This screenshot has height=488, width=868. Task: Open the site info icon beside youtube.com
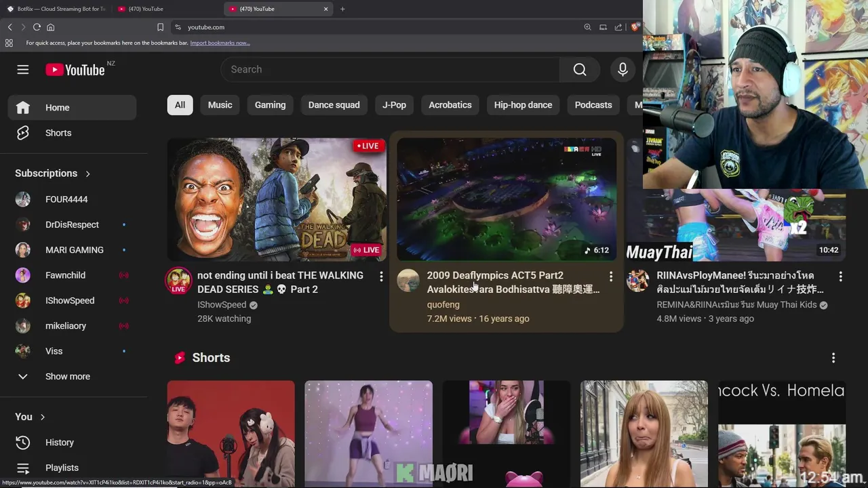coord(178,27)
